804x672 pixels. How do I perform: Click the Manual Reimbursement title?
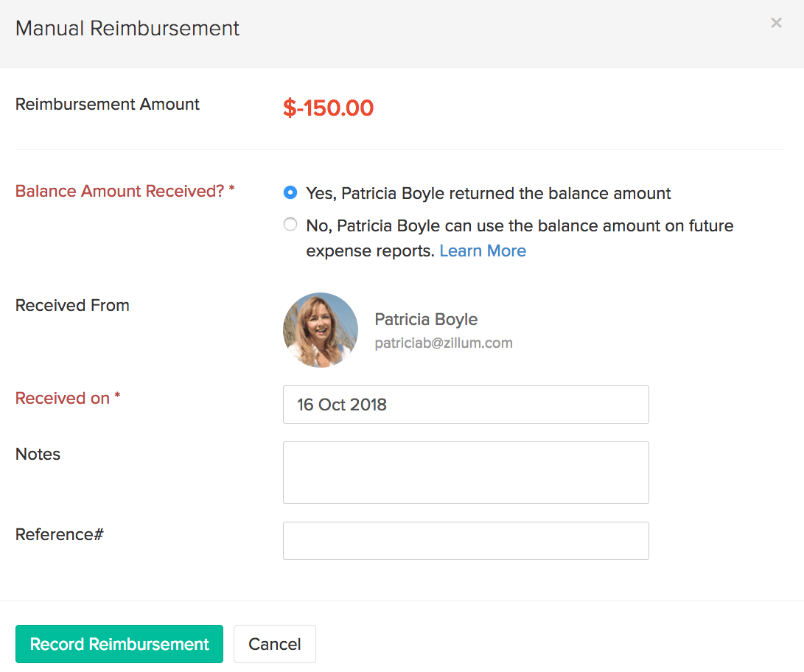tap(127, 29)
